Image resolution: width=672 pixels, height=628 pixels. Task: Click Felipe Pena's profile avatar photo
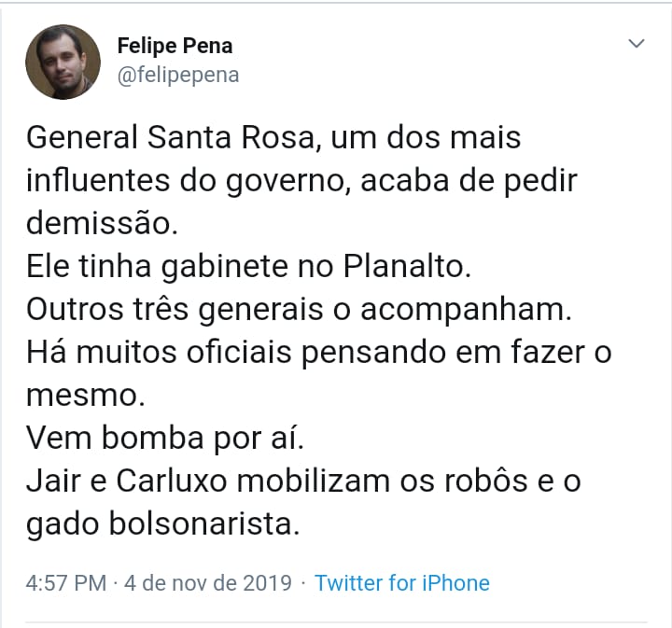[63, 63]
